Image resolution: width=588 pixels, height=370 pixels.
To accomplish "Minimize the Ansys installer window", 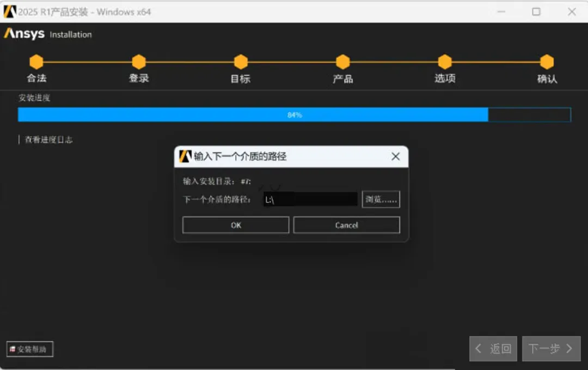I will 501,11.
